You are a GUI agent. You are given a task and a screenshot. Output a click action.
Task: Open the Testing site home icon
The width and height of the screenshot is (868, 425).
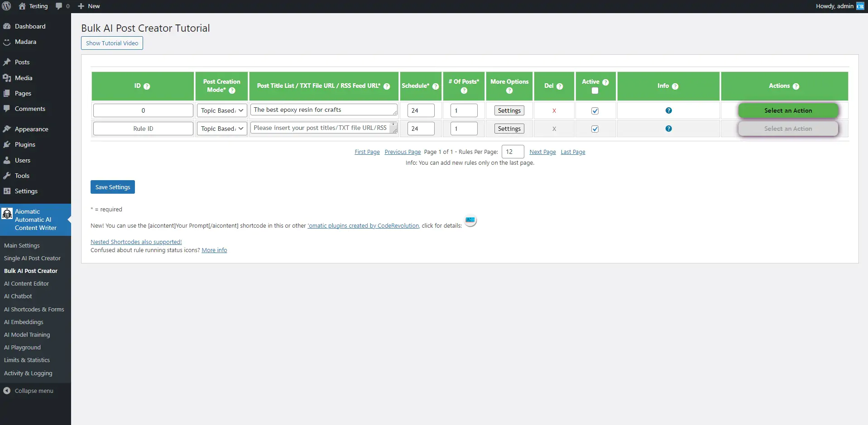[x=22, y=6]
